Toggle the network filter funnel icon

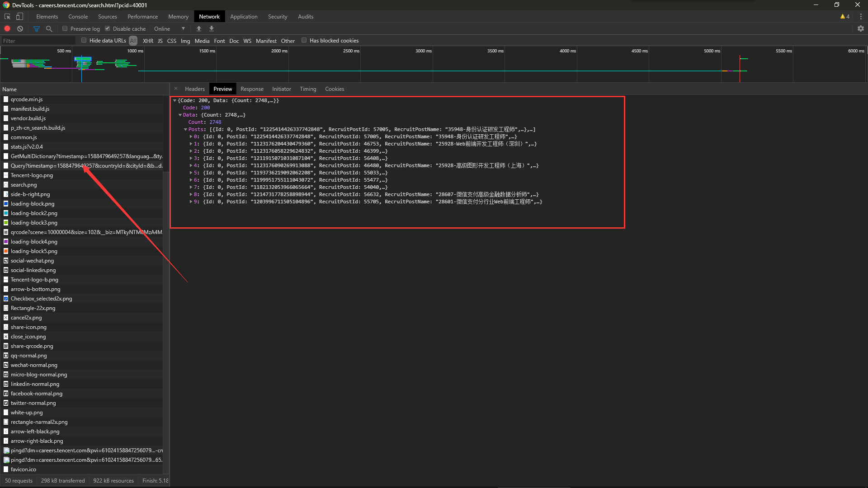coord(37,28)
